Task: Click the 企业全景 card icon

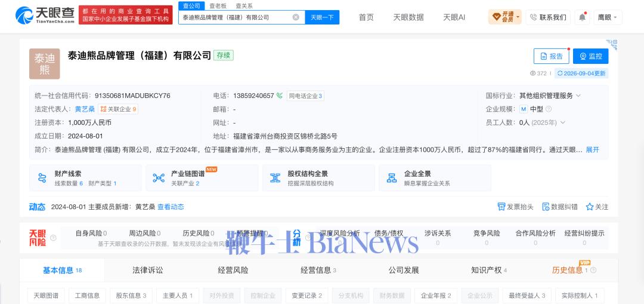Action: point(392,178)
